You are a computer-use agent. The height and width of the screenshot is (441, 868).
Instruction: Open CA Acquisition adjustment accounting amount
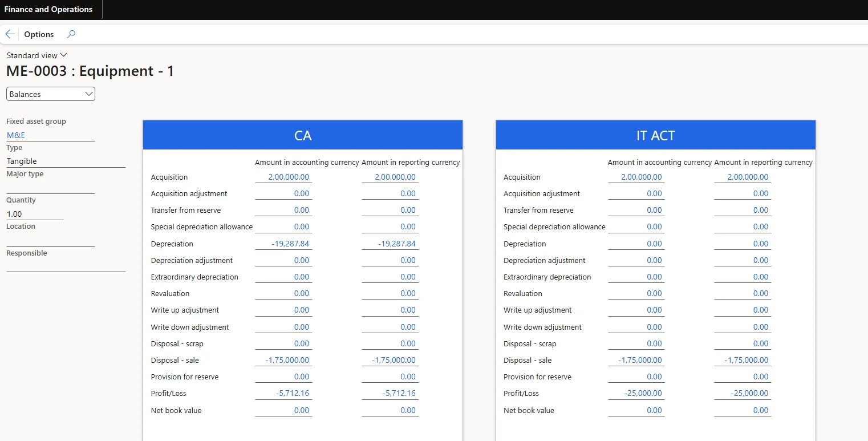(283, 193)
